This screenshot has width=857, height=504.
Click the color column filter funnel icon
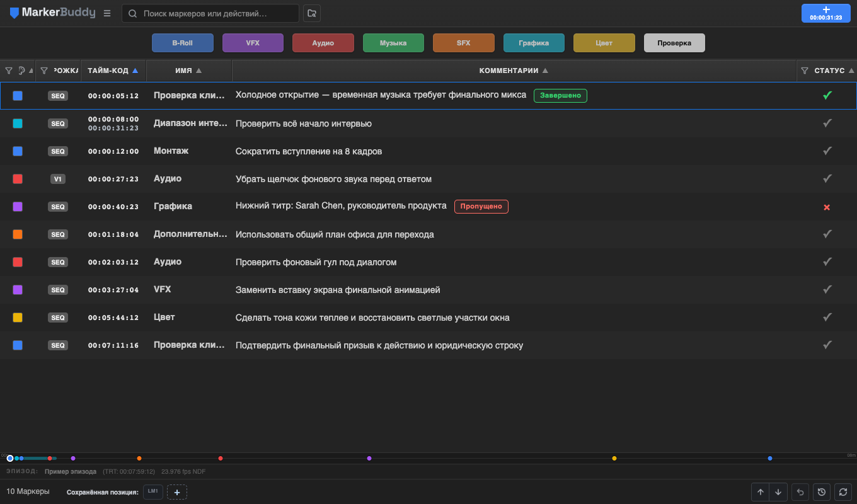pos(9,71)
